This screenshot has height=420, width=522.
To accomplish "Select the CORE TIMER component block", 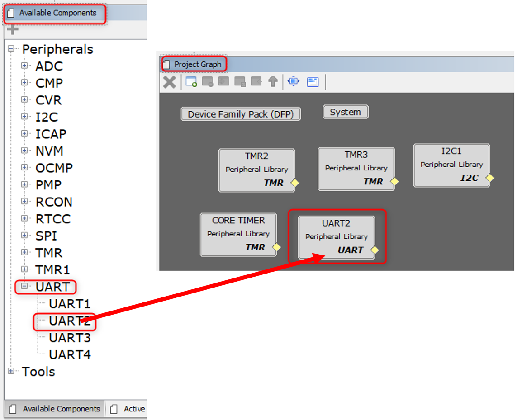I will 238,234.
